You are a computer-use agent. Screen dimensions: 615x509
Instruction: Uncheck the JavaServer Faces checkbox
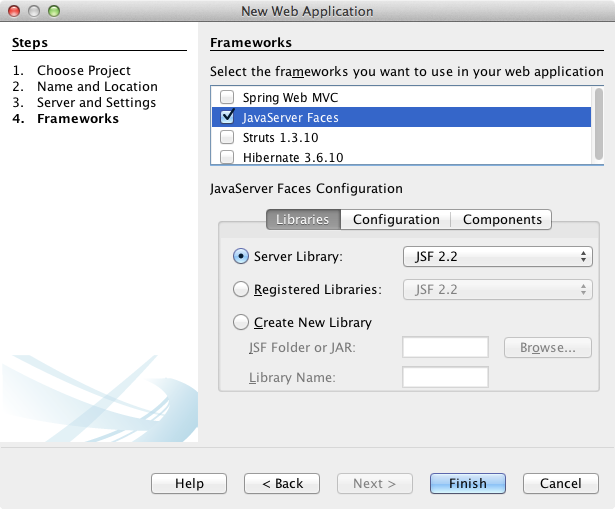227,117
